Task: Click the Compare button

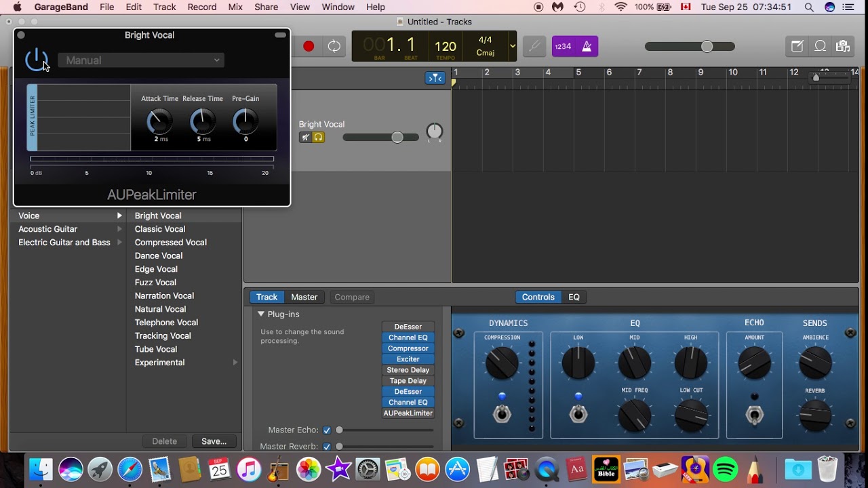Action: 352,297
